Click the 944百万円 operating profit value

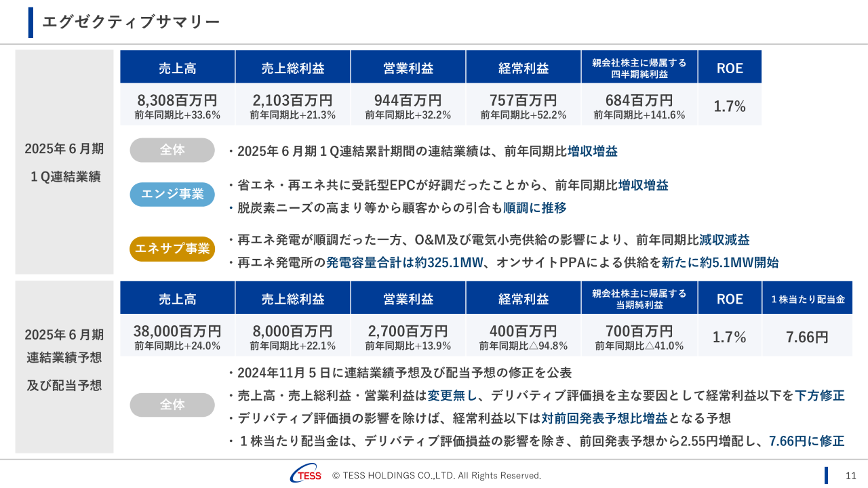click(x=408, y=101)
